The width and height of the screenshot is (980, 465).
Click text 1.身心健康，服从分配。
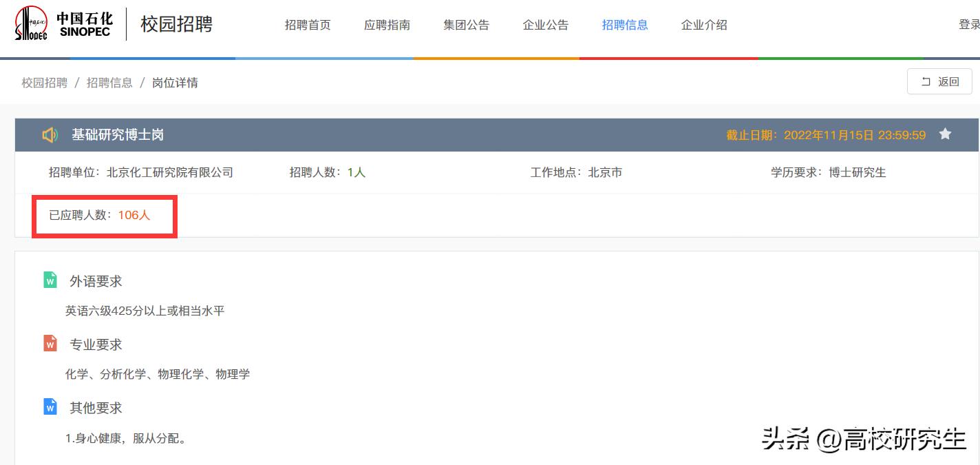click(126, 438)
